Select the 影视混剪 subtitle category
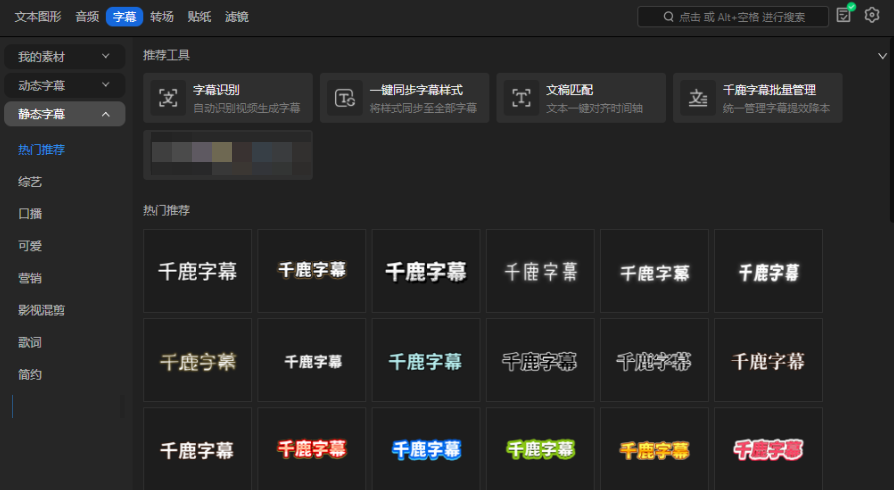The height and width of the screenshot is (490, 894). tap(41, 310)
